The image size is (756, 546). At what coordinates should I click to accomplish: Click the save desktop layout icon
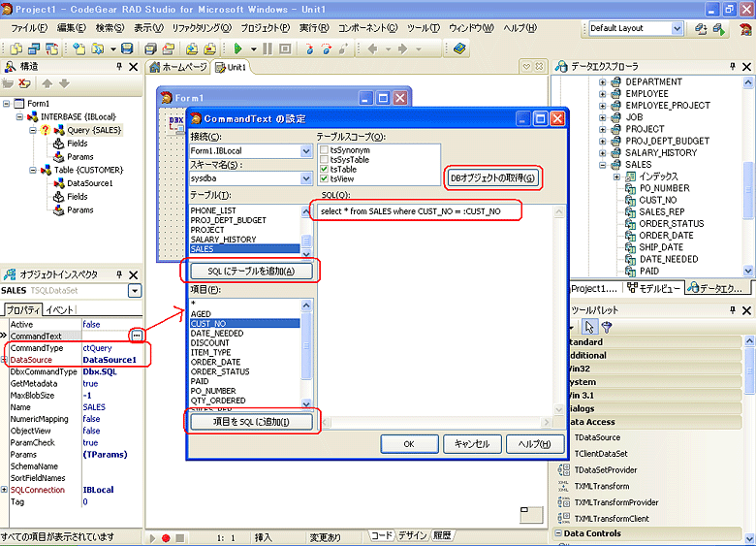(x=701, y=29)
